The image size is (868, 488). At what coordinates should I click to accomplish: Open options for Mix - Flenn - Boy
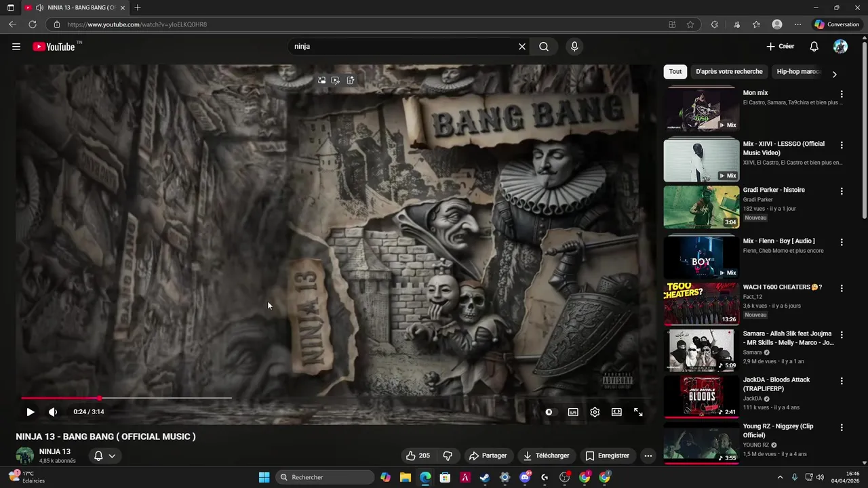coord(842,242)
